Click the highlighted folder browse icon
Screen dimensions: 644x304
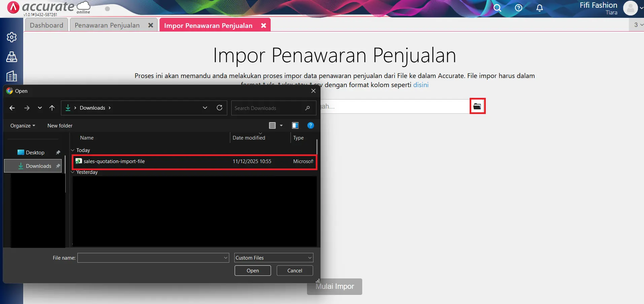[x=477, y=106]
